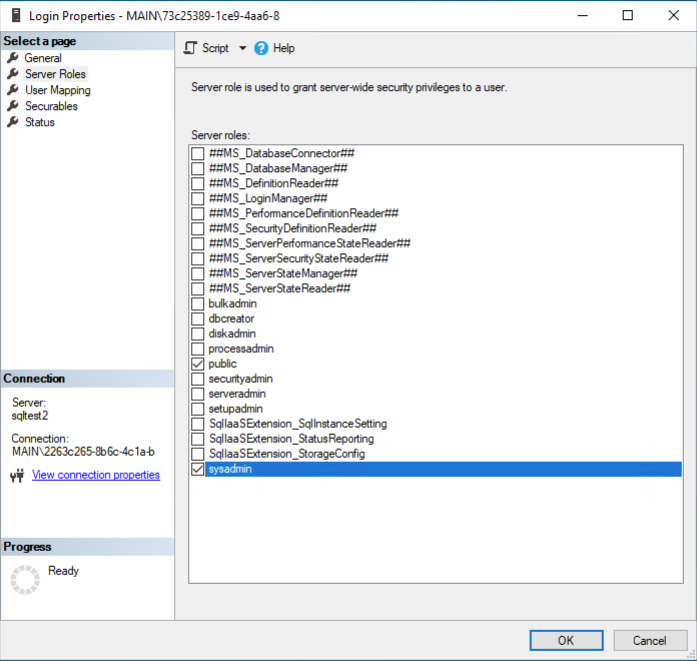Click the Script toolbar icon
Screen dimensions: 697x661
pos(190,48)
